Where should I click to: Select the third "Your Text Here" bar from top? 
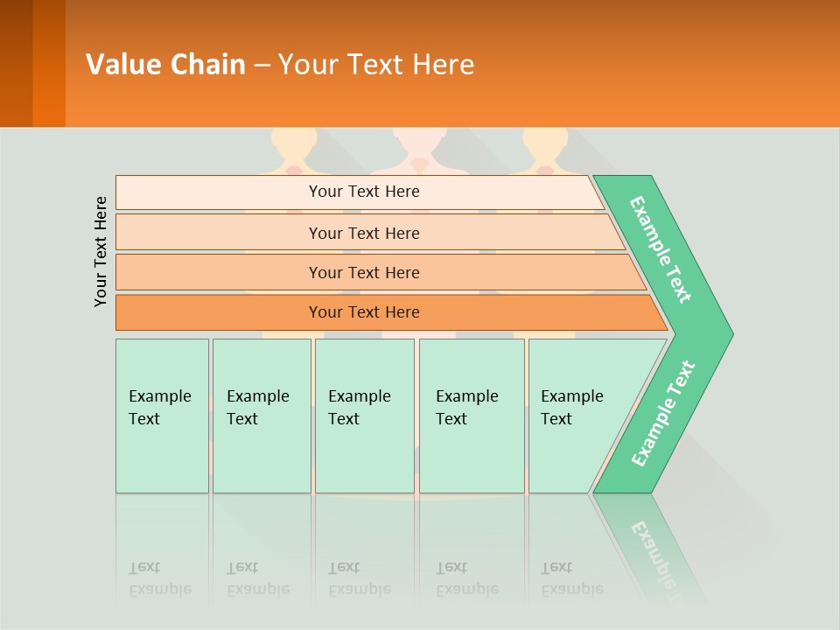coord(364,272)
